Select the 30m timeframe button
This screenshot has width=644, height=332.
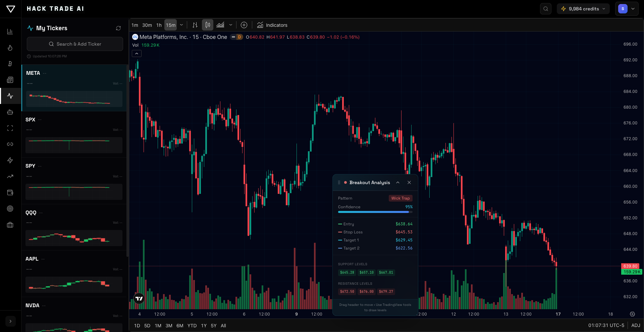coord(147,25)
